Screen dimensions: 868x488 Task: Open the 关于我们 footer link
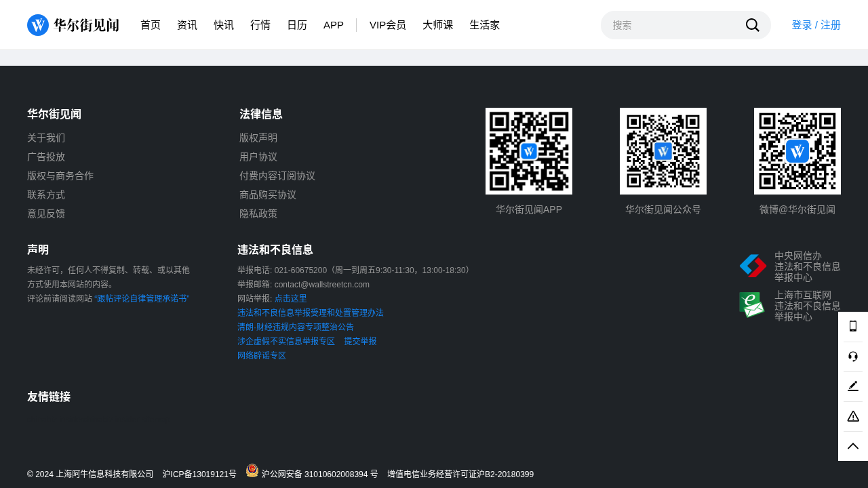(x=46, y=138)
